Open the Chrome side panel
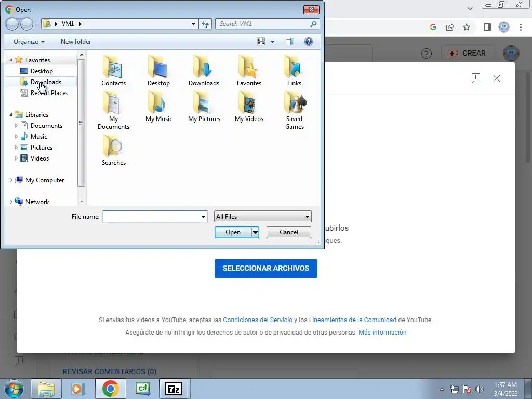The width and height of the screenshot is (532, 399). 487,27
